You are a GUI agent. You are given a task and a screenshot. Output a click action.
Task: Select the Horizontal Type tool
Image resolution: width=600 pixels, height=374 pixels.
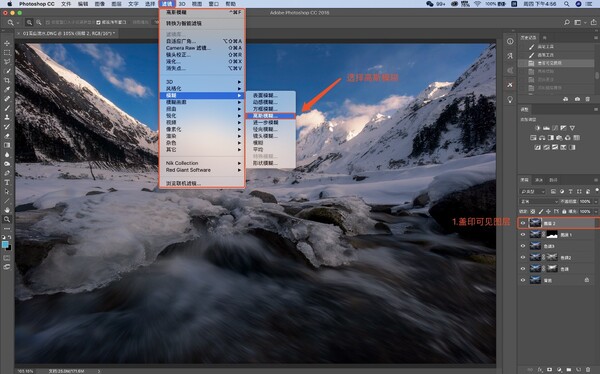point(7,182)
